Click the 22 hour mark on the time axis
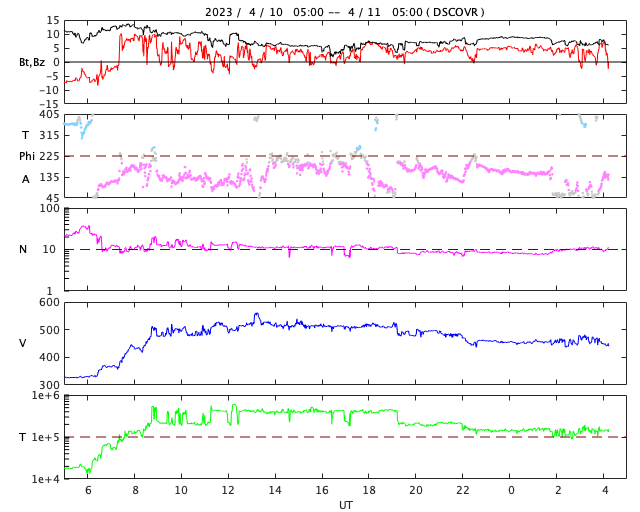The image size is (640, 512). pos(463,491)
